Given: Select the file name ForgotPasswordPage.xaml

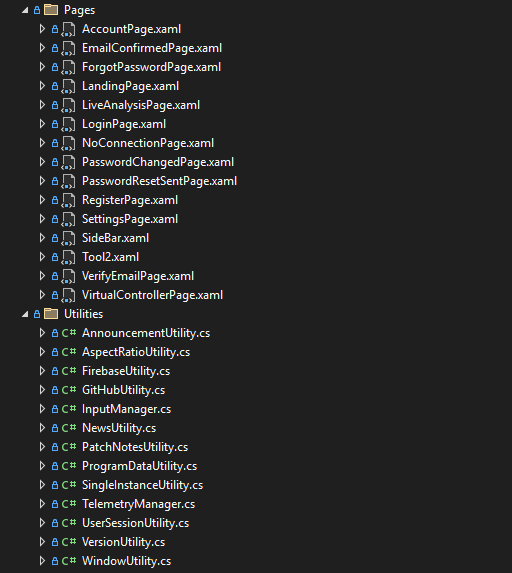Looking at the screenshot, I should [x=151, y=67].
